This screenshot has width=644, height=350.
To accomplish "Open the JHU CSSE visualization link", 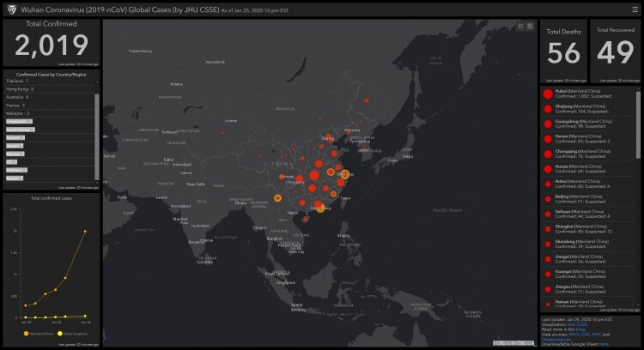I will click(x=578, y=324).
